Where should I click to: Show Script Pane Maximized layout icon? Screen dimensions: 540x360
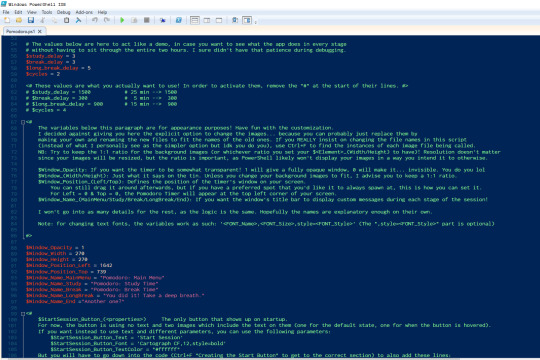click(x=219, y=20)
